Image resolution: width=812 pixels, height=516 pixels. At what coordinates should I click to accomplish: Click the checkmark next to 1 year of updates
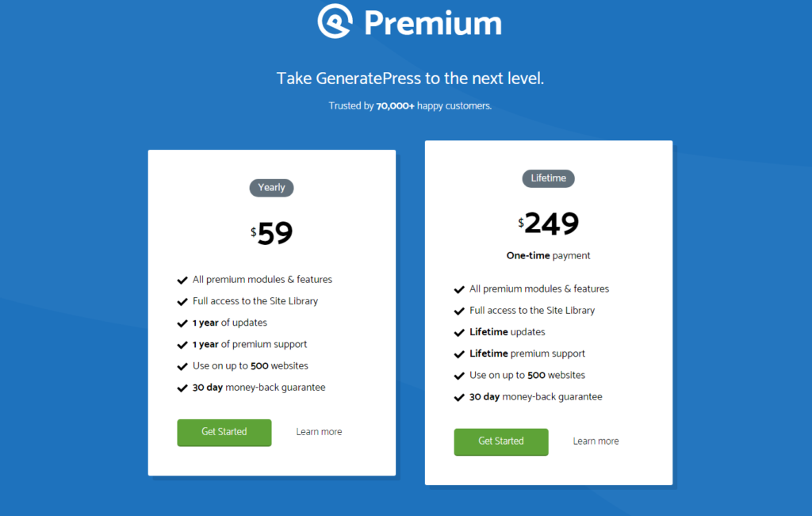[181, 323]
